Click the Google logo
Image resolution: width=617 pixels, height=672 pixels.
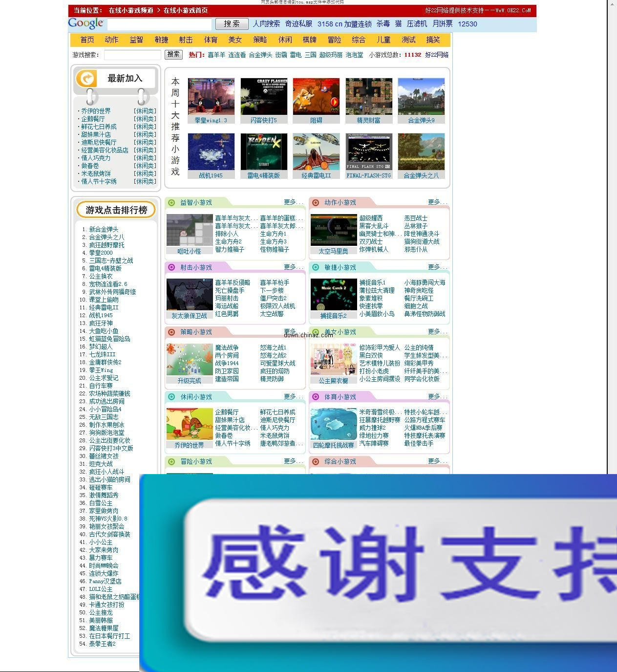[x=86, y=23]
